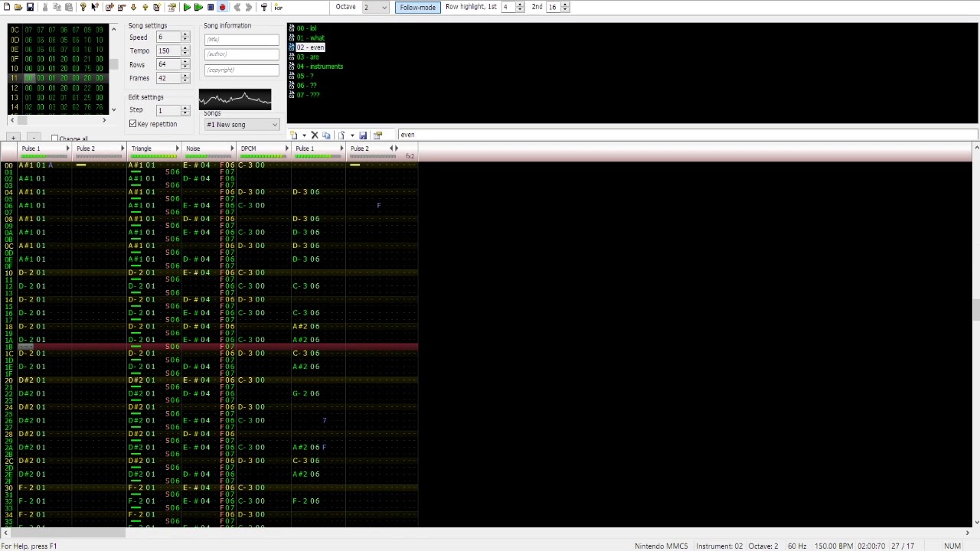Mute the Noise channel header
This screenshot has width=980, height=551.
click(193, 148)
